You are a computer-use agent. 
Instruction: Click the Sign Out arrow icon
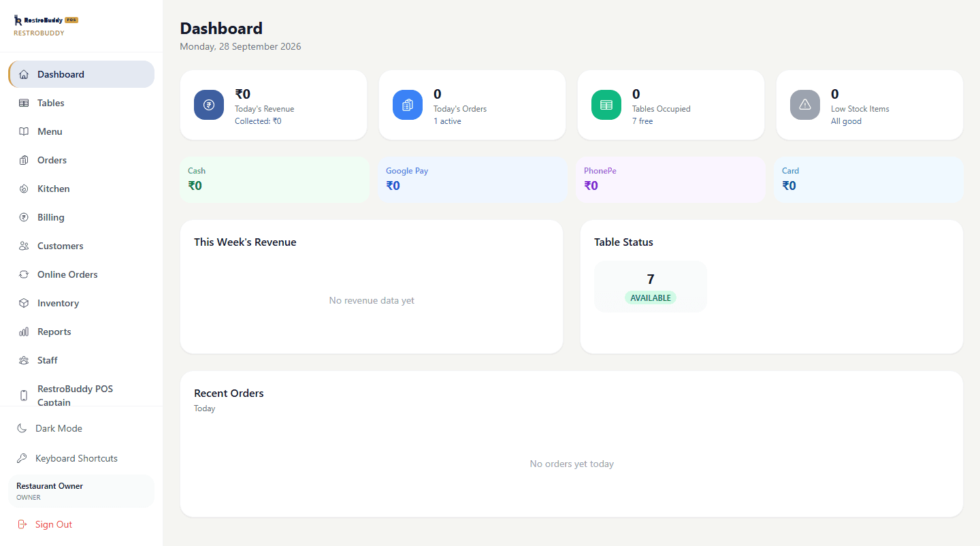point(22,524)
